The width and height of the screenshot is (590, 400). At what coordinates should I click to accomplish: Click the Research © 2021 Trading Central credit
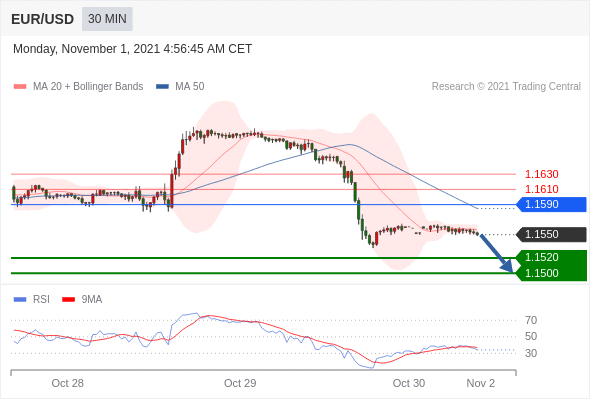(506, 87)
